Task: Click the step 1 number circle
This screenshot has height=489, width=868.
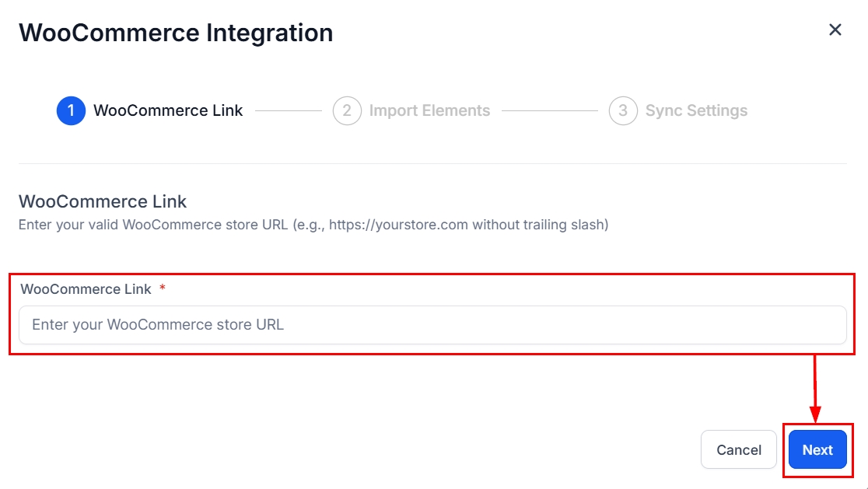Action: (71, 110)
